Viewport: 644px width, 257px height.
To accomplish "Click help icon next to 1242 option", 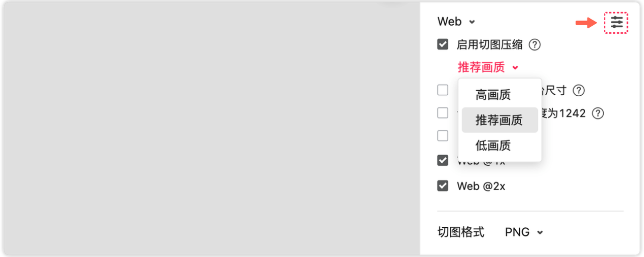I will coord(598,113).
